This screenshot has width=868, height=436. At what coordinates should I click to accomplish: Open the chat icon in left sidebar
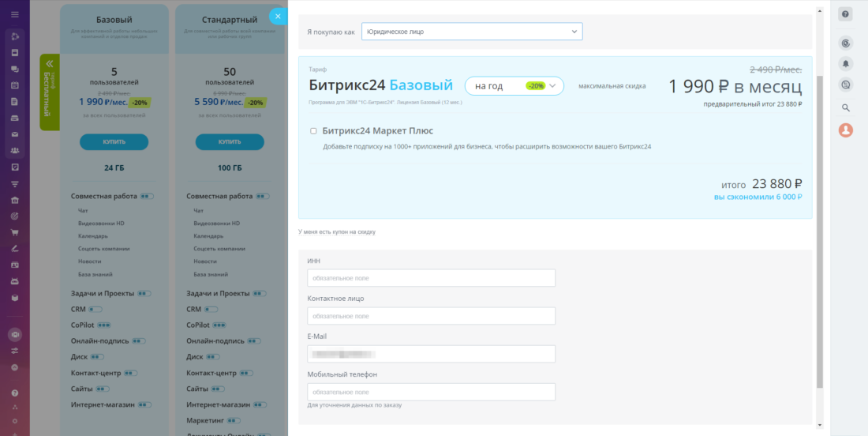(x=15, y=70)
